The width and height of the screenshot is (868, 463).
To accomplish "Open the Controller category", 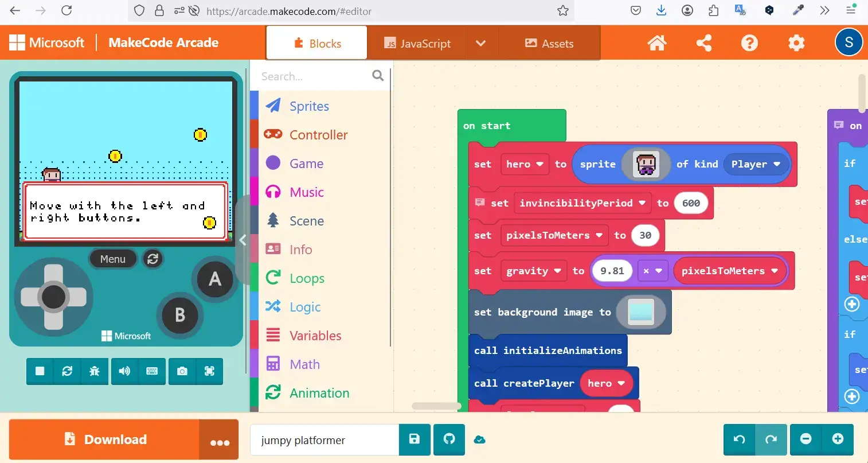I will pos(321,135).
